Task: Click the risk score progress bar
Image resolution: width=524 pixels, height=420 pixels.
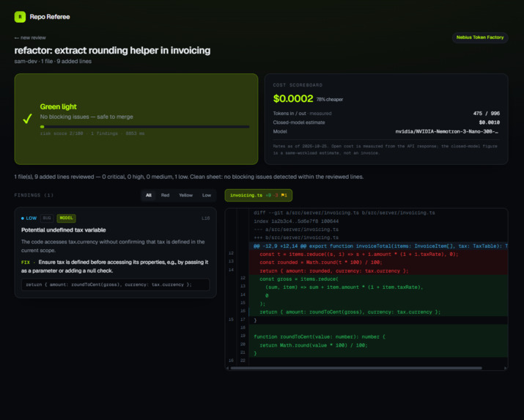Action: point(144,127)
